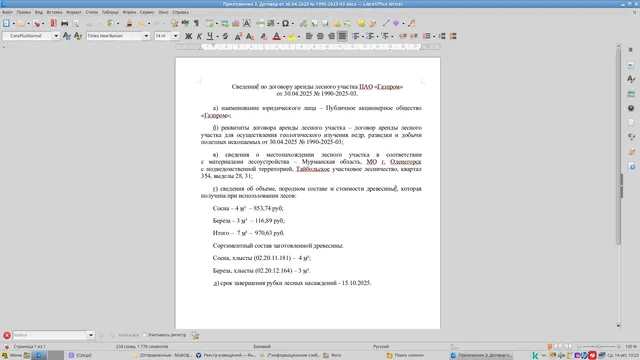640x360 pixels.
Task: Toggle strikethrough formatting
Action: click(225, 36)
